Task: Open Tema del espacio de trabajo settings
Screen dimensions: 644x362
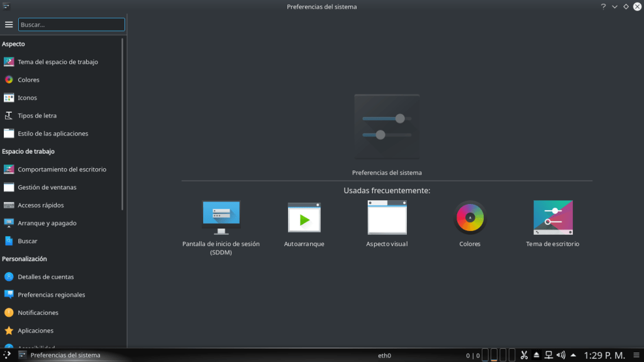Action: click(57, 62)
